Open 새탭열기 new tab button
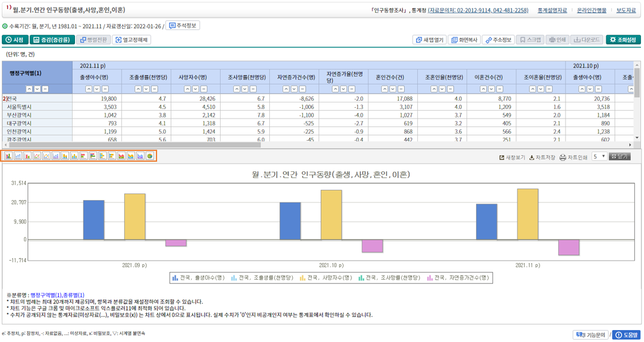This screenshot has width=644, height=342. tap(429, 40)
